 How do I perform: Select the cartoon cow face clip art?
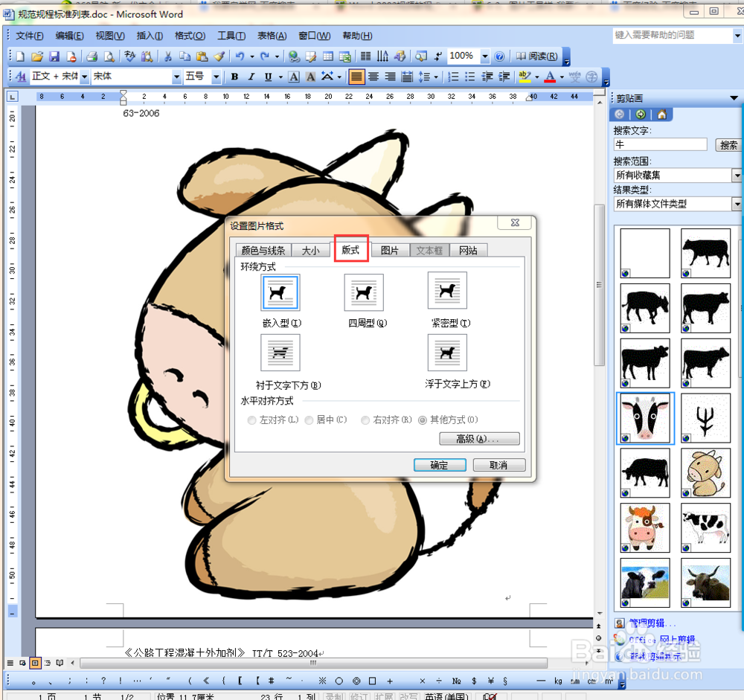(x=644, y=418)
